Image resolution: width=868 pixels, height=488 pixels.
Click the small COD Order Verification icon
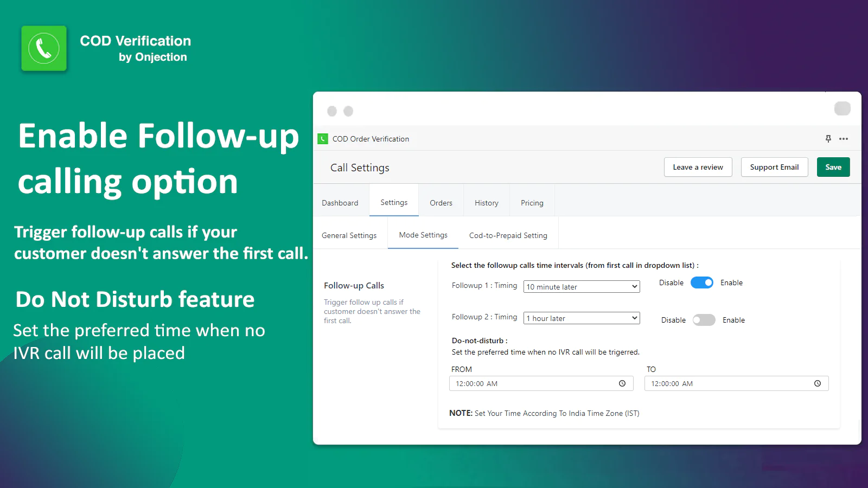323,139
